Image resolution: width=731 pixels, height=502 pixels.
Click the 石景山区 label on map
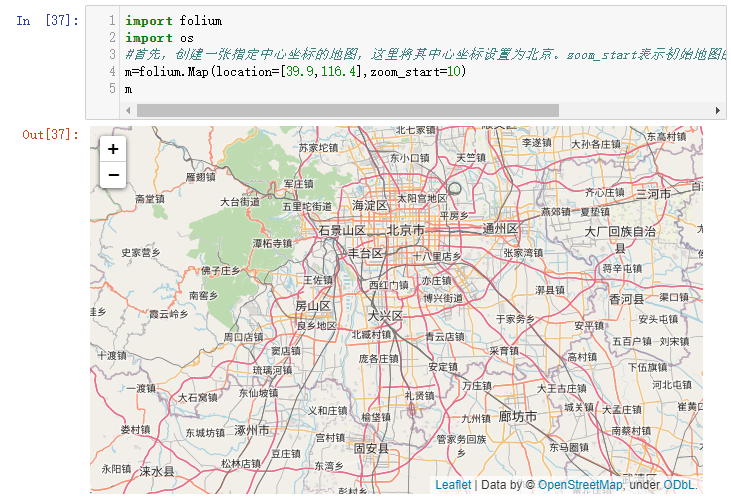[342, 230]
